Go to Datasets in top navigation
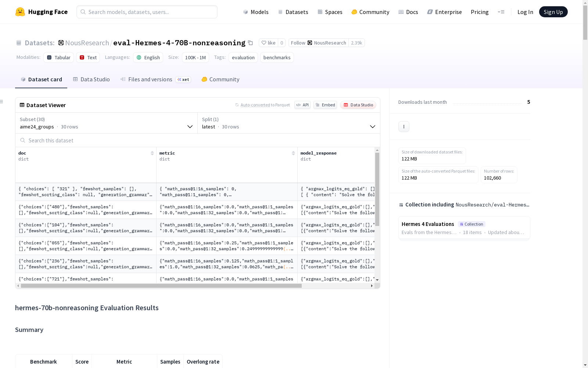Screen dimensions: 588x368 click(x=293, y=12)
